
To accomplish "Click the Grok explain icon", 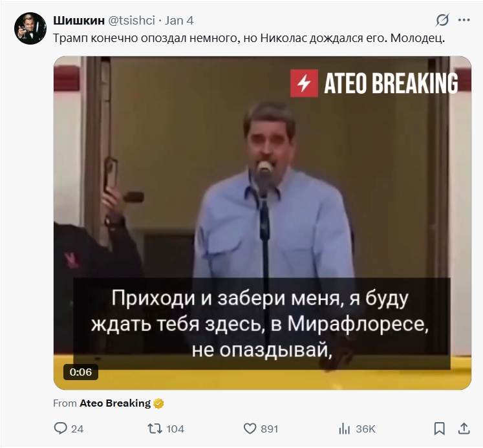I will [x=442, y=20].
